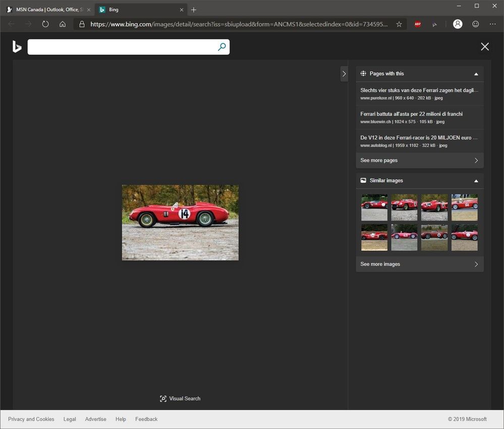Click the browser refresh icon
The width and height of the screenshot is (504, 429).
(x=45, y=24)
